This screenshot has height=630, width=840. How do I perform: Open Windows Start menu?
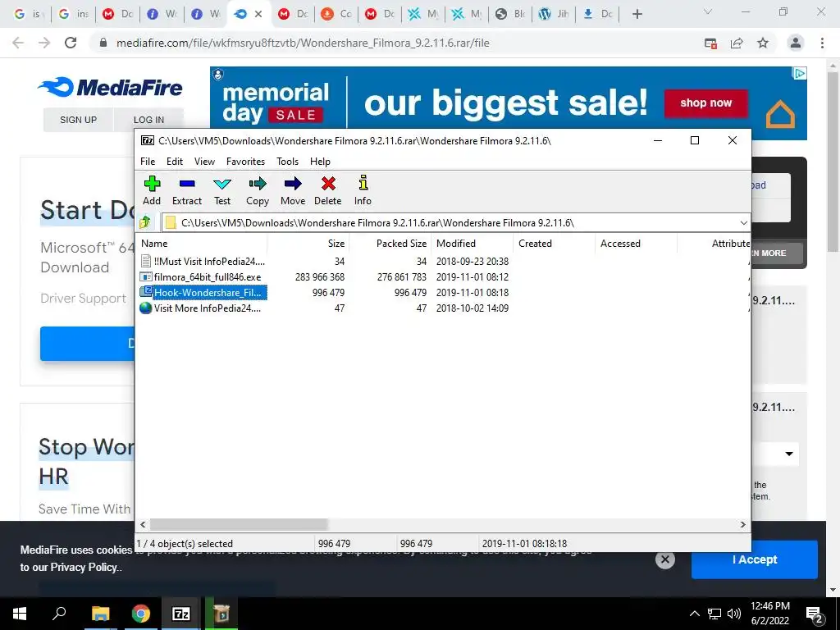click(20, 614)
